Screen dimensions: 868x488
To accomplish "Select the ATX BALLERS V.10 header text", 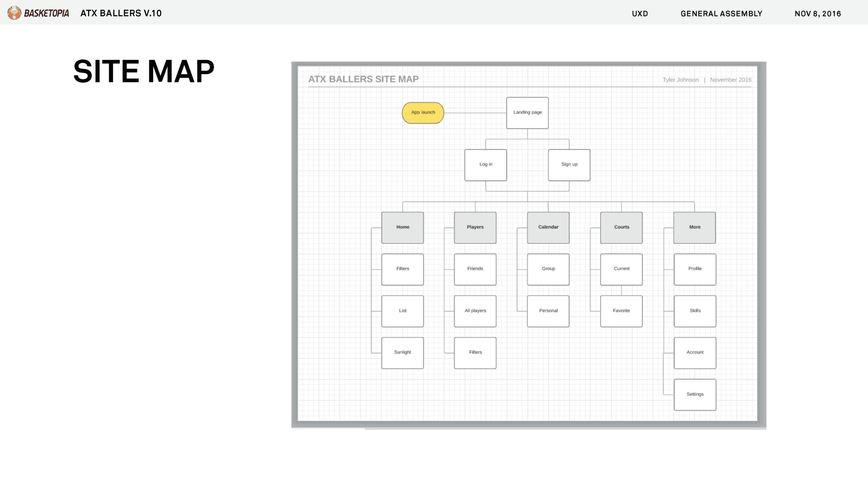I will 121,13.
